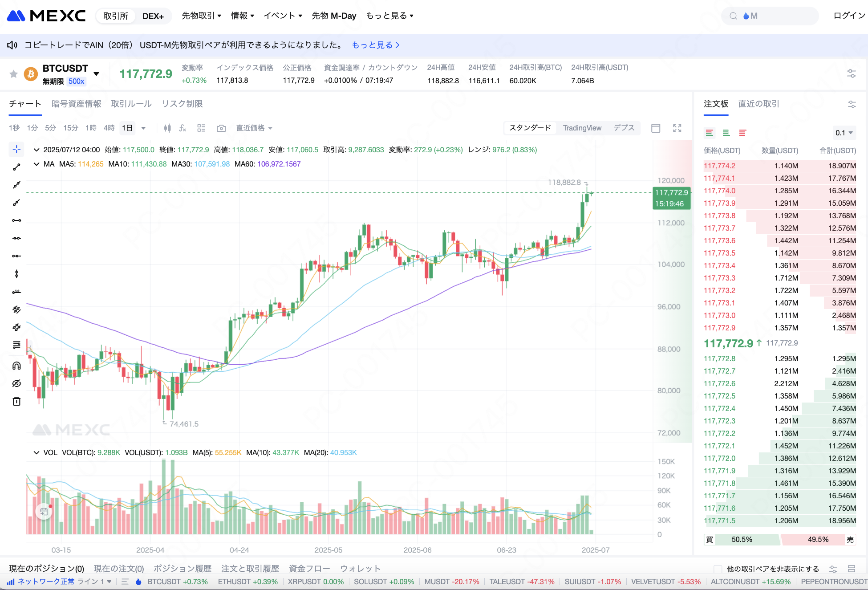Open ticker bar preferences at top right
This screenshot has width=868, height=590.
[x=851, y=73]
